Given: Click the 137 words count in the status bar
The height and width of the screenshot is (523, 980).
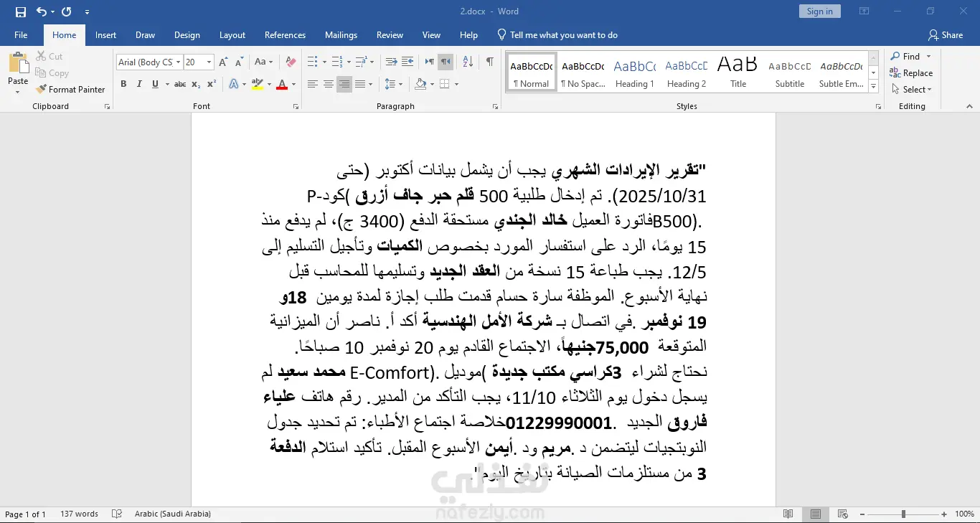Looking at the screenshot, I should pos(79,514).
